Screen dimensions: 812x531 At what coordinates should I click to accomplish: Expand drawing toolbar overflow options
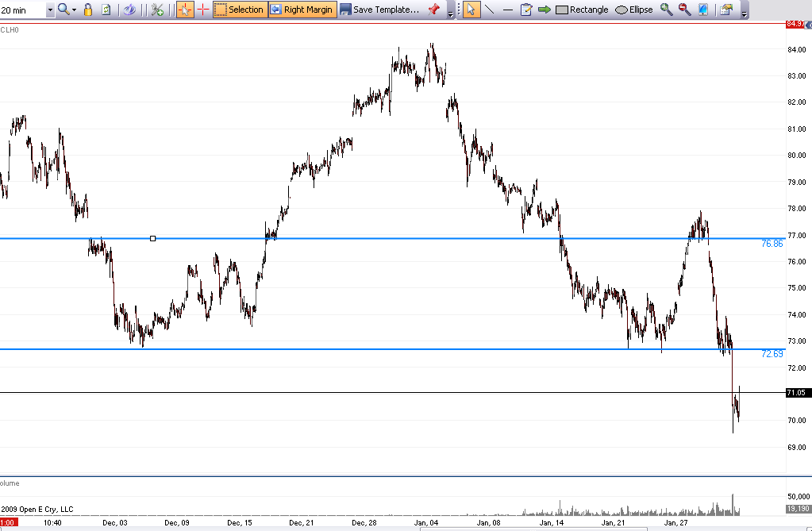tap(745, 13)
